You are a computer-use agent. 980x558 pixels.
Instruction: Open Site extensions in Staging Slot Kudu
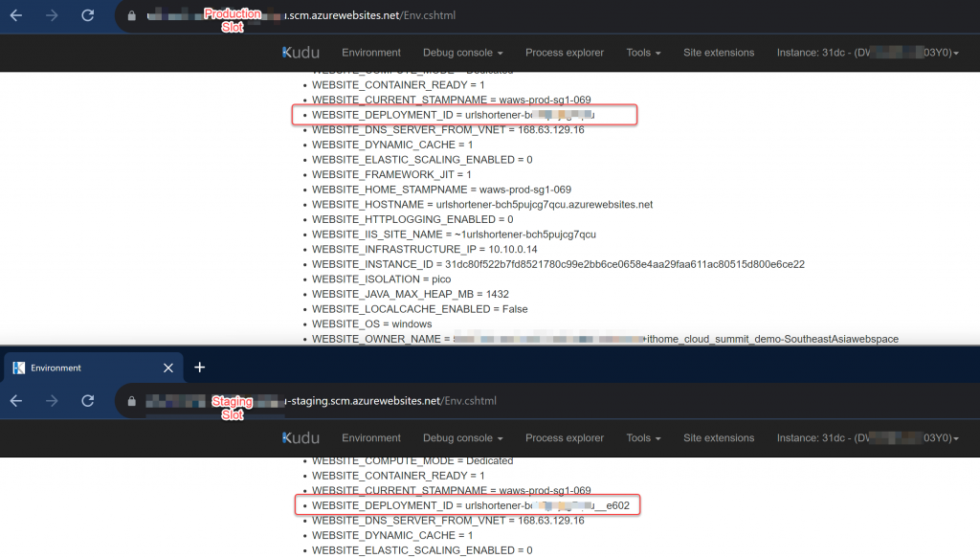pos(719,438)
